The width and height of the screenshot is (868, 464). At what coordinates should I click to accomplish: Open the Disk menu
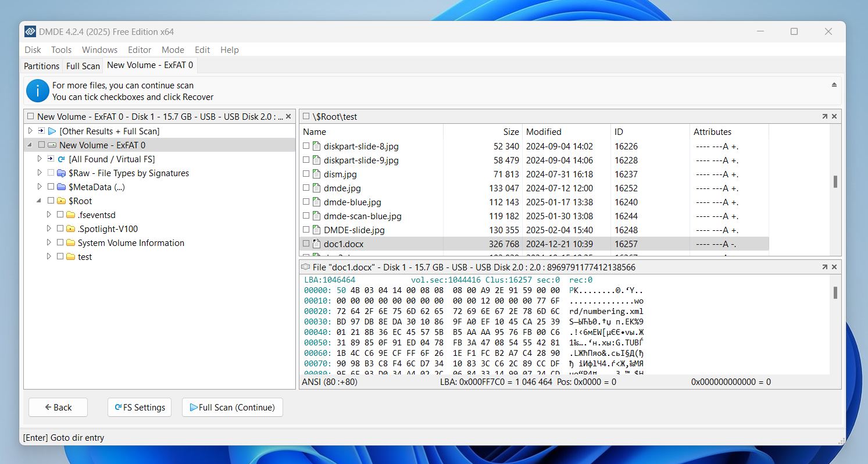pyautogui.click(x=33, y=50)
